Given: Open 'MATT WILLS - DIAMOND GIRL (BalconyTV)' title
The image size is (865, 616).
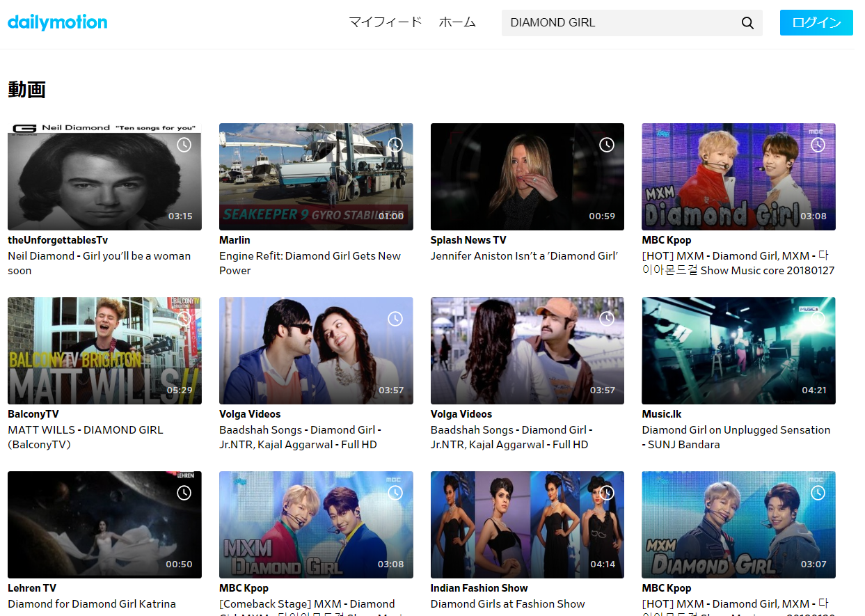Looking at the screenshot, I should coord(86,437).
